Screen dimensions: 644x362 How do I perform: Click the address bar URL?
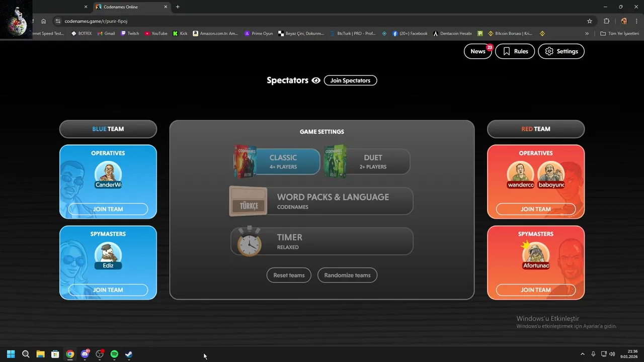point(96,21)
